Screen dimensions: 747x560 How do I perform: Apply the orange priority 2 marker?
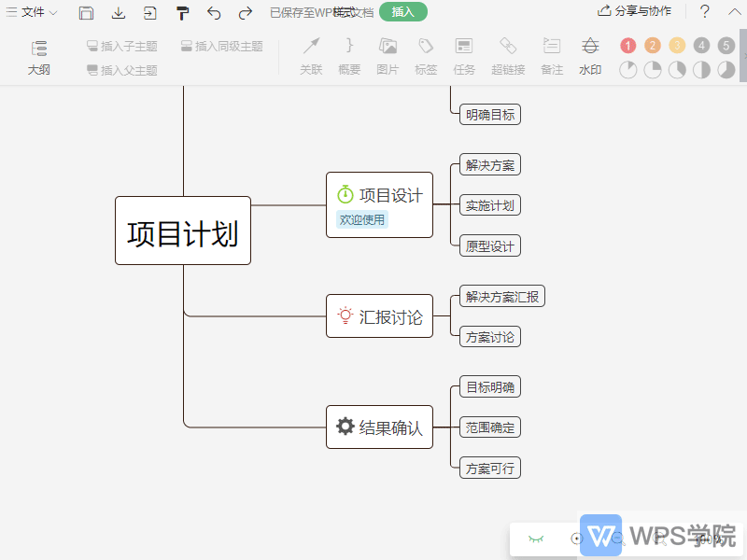[653, 46]
